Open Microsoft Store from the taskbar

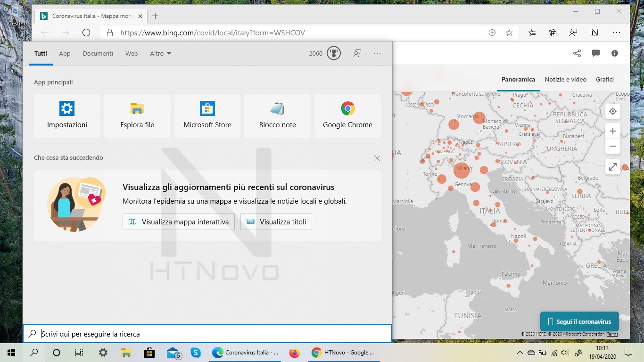click(149, 352)
